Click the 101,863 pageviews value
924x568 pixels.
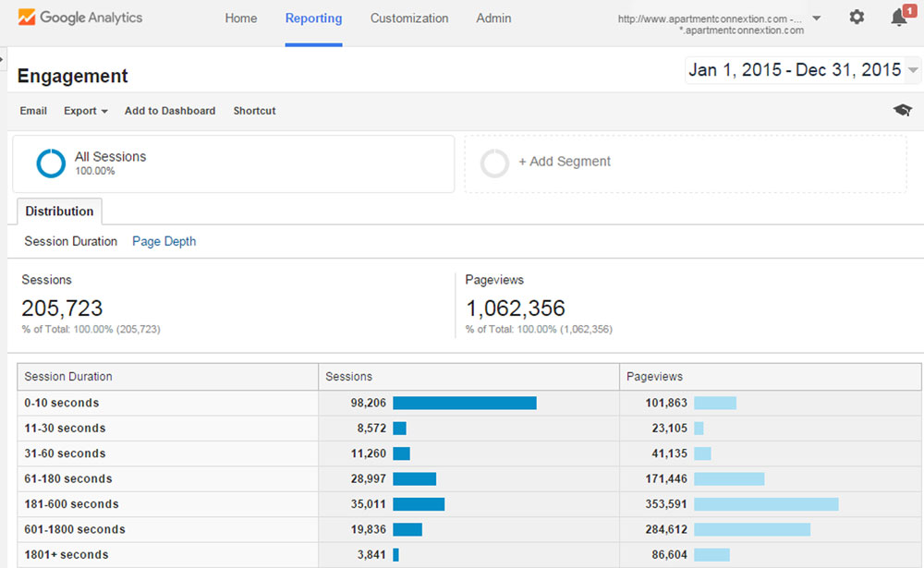(x=666, y=403)
